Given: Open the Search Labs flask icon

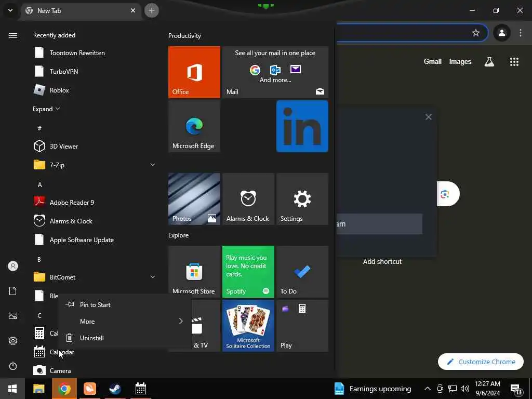Looking at the screenshot, I should [x=489, y=62].
